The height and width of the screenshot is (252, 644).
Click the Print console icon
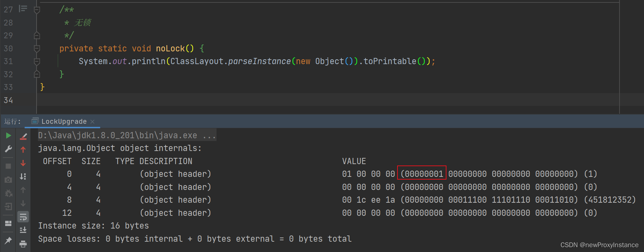click(x=23, y=244)
